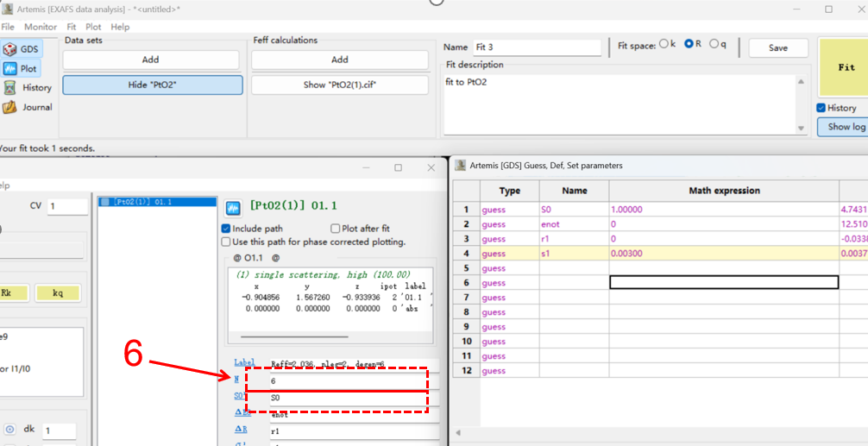Click the GDS window title bar icon

(460, 165)
